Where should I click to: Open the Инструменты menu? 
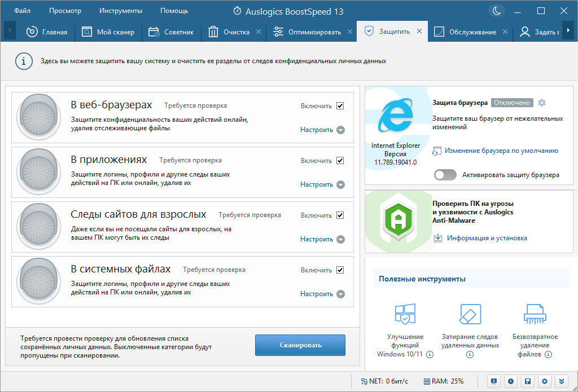click(121, 11)
